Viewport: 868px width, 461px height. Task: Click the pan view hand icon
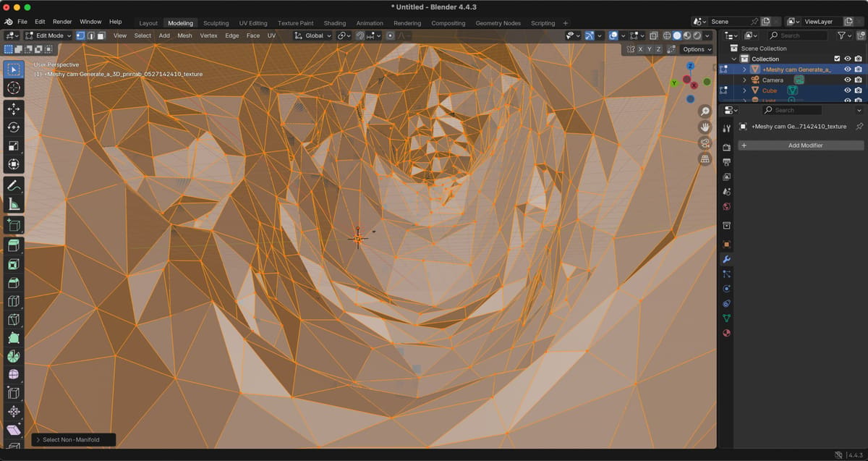coord(705,127)
